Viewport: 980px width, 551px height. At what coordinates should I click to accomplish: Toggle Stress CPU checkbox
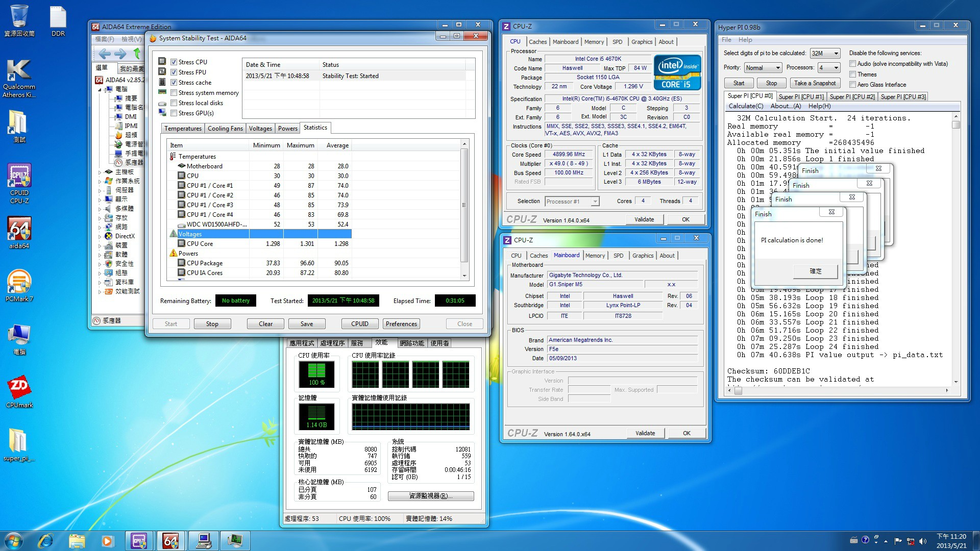coord(174,62)
